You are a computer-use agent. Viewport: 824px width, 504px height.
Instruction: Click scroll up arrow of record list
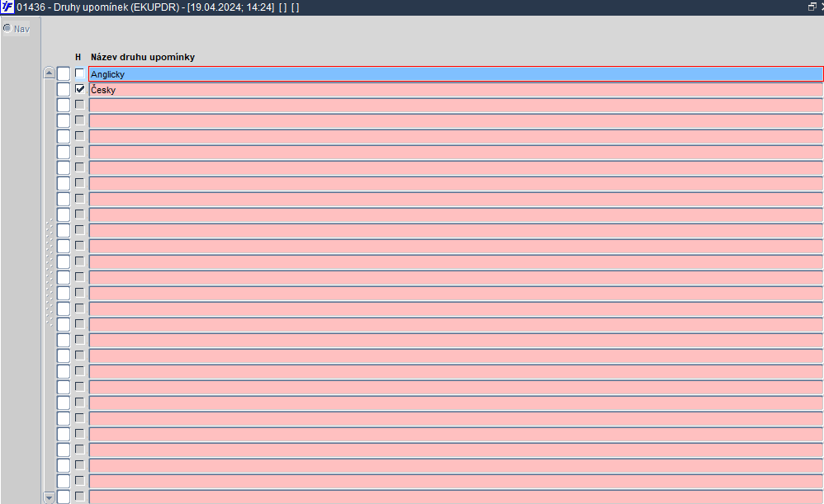click(x=49, y=73)
